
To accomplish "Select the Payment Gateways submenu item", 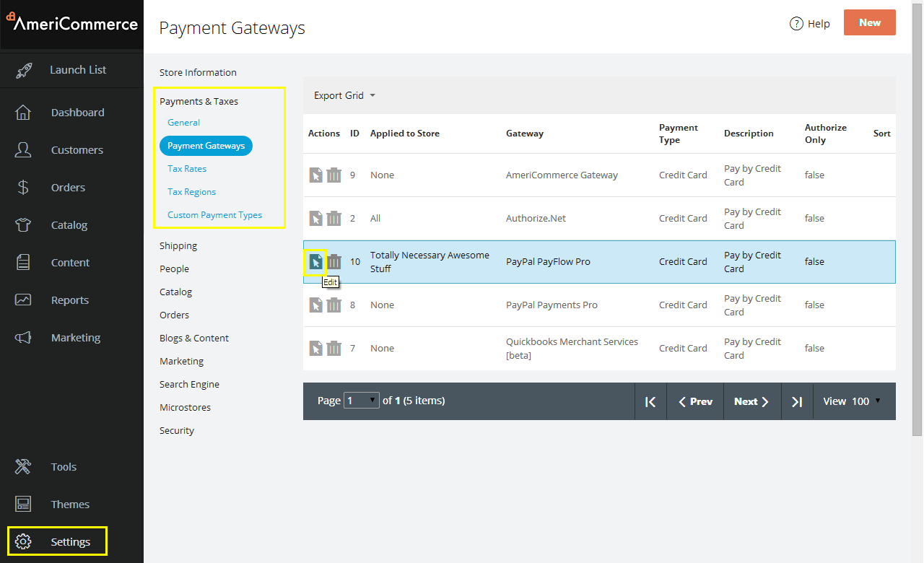I will (x=206, y=146).
